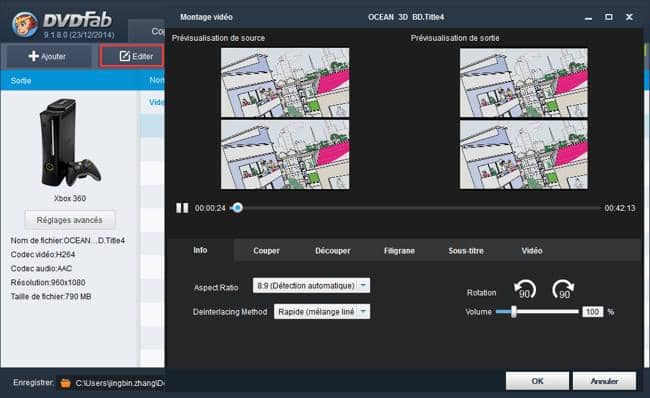Switch to the Découper tab
The image size is (650, 398).
332,250
